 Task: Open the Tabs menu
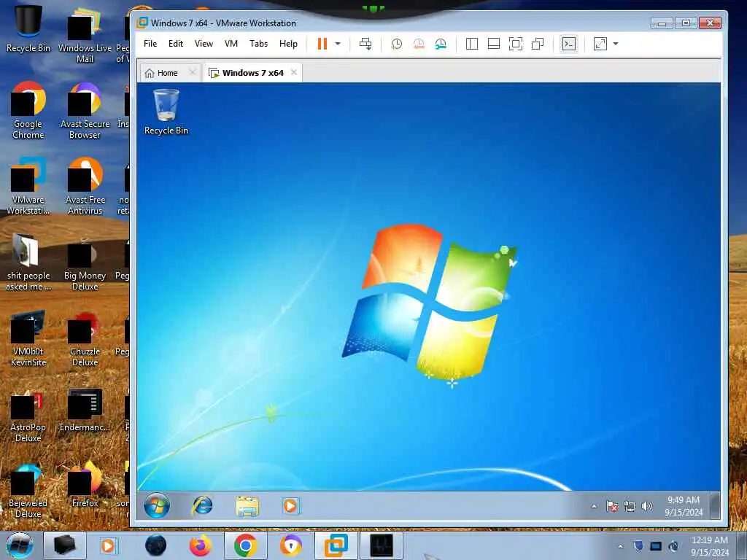(259, 44)
